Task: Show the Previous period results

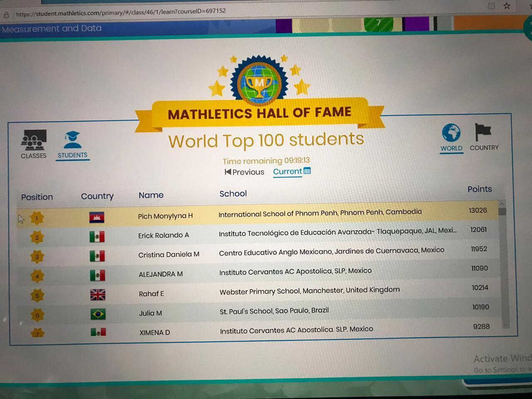Action: pos(244,172)
